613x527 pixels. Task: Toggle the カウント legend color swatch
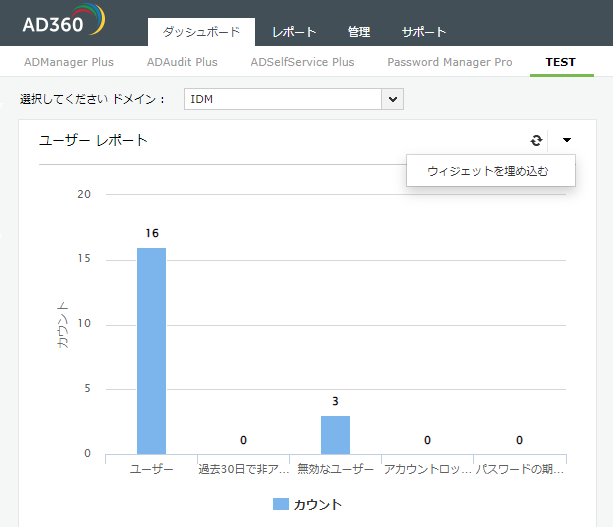(280, 504)
